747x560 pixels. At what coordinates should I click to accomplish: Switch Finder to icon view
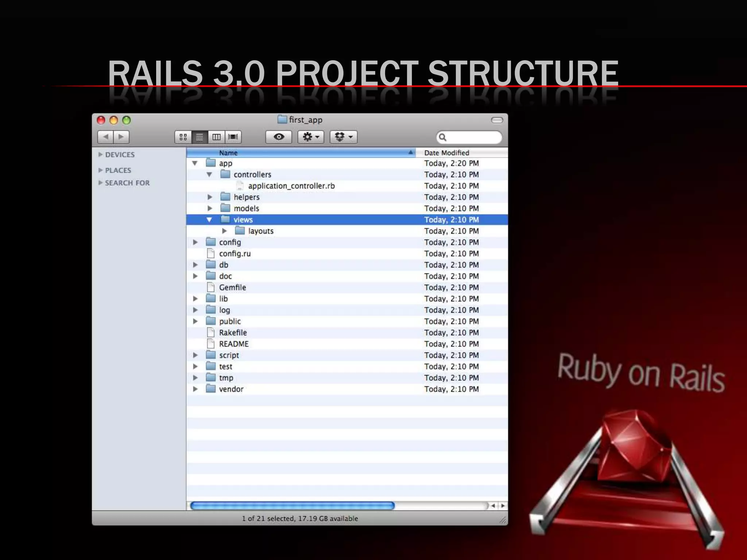point(183,137)
